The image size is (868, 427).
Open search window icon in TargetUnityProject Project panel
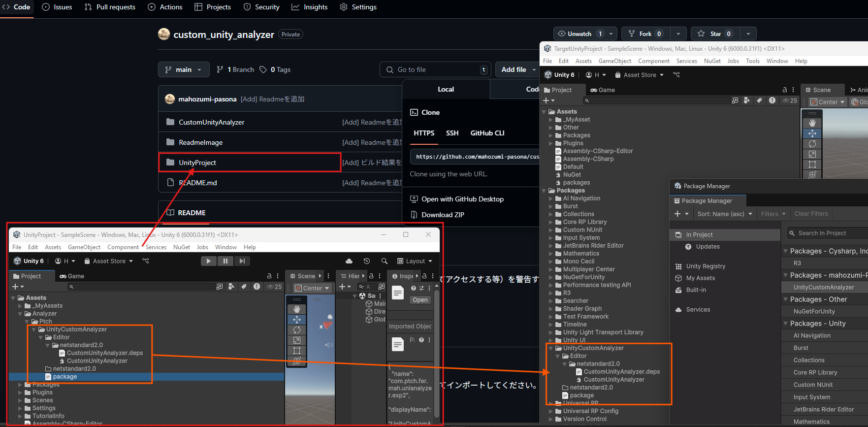(x=735, y=100)
